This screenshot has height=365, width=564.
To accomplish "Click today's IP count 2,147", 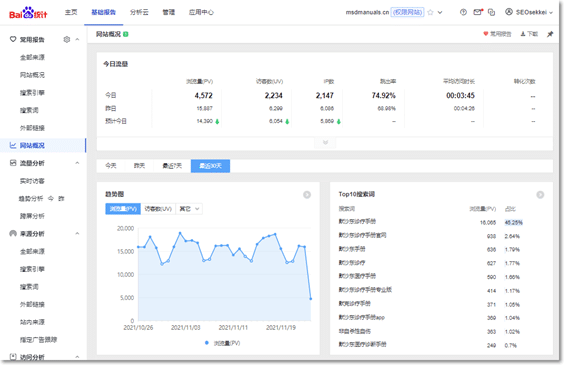I will (325, 96).
